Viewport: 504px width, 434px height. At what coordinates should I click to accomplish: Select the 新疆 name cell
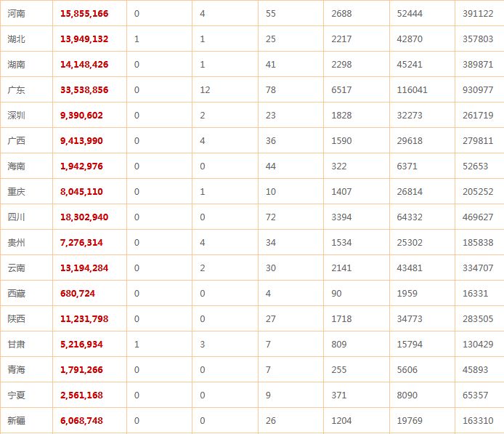coord(15,420)
